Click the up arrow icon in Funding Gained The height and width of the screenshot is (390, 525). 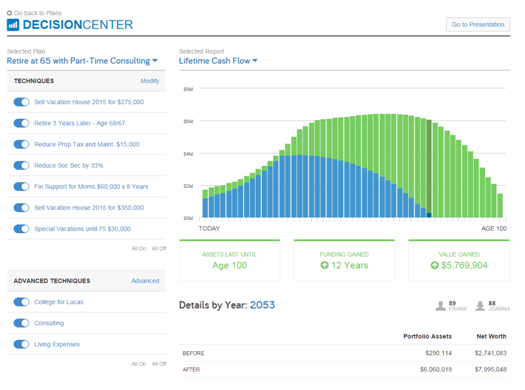click(324, 265)
